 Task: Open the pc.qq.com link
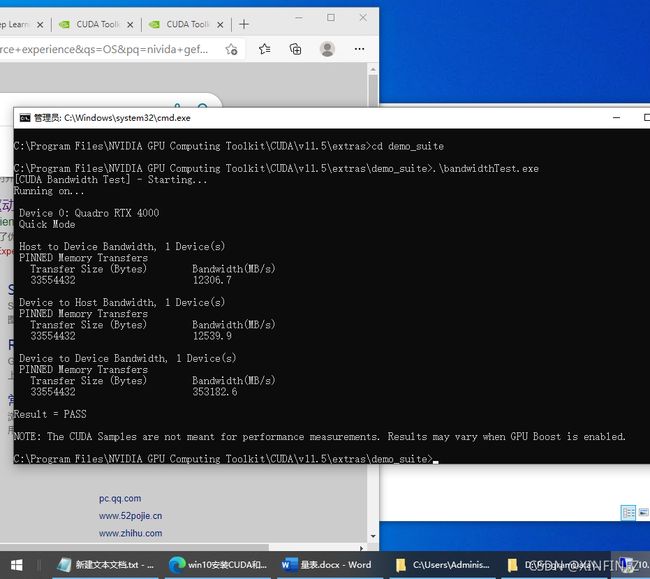pos(119,498)
